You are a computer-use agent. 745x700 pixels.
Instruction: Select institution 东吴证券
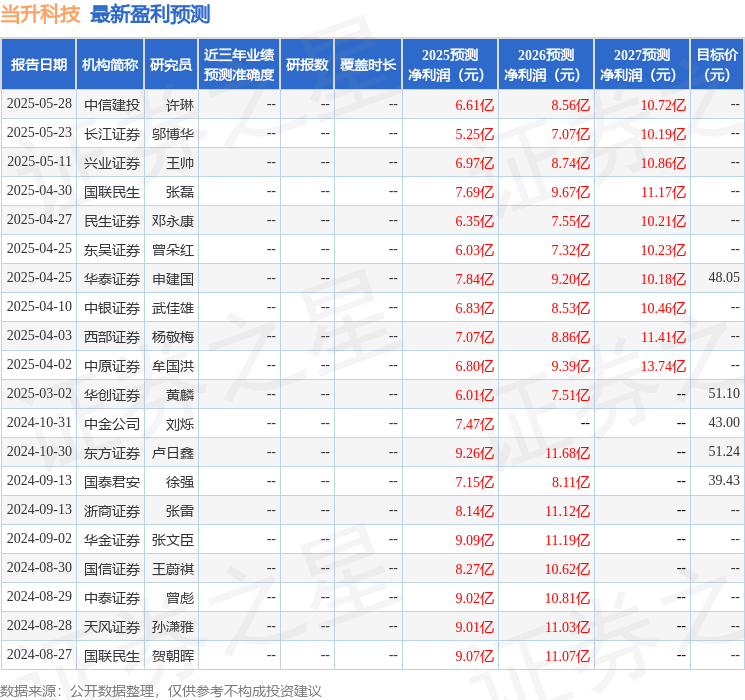tap(112, 250)
